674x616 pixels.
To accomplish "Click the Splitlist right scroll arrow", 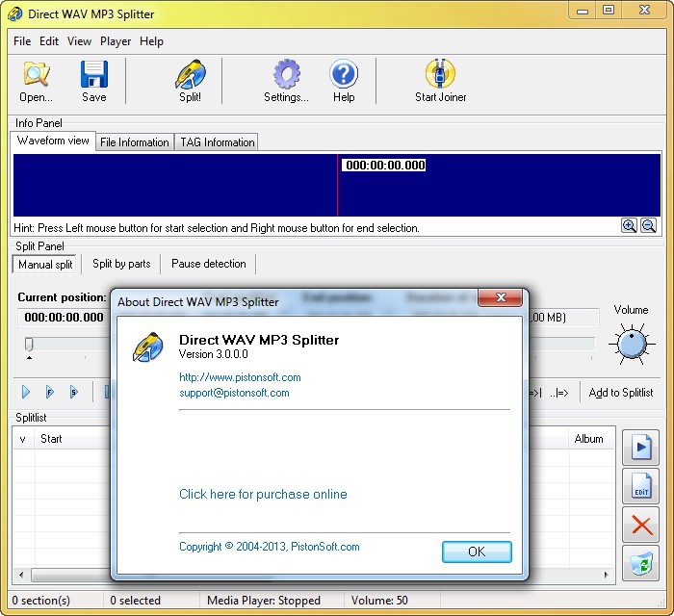I will pos(606,575).
